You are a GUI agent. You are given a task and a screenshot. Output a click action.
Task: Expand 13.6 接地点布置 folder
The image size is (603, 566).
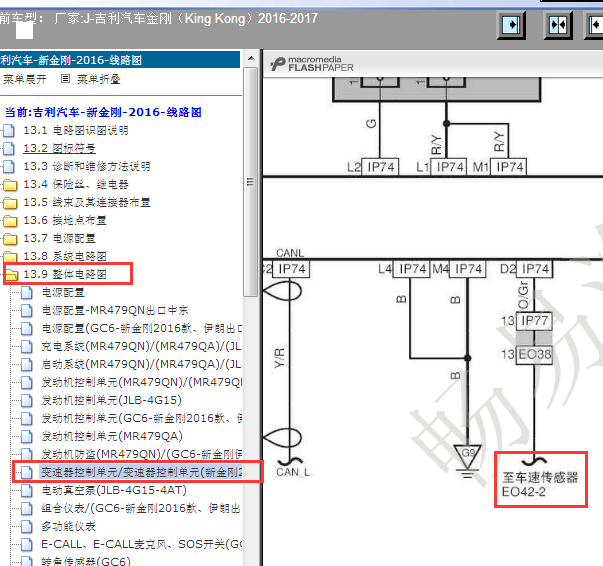65,221
